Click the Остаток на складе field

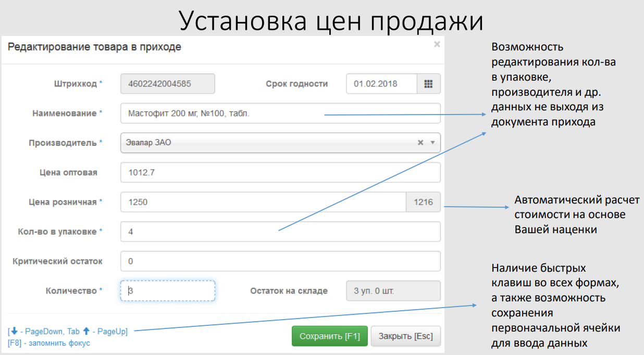[393, 291]
